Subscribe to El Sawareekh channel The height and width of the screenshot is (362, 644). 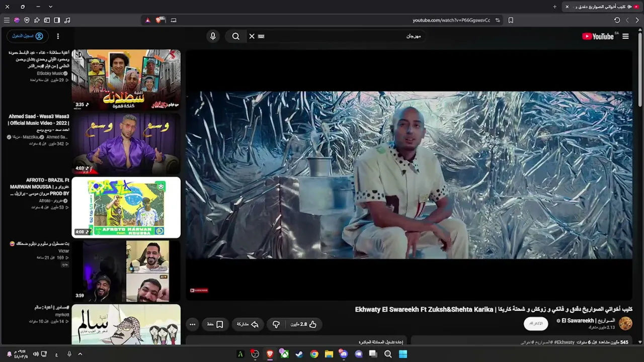coord(536,323)
